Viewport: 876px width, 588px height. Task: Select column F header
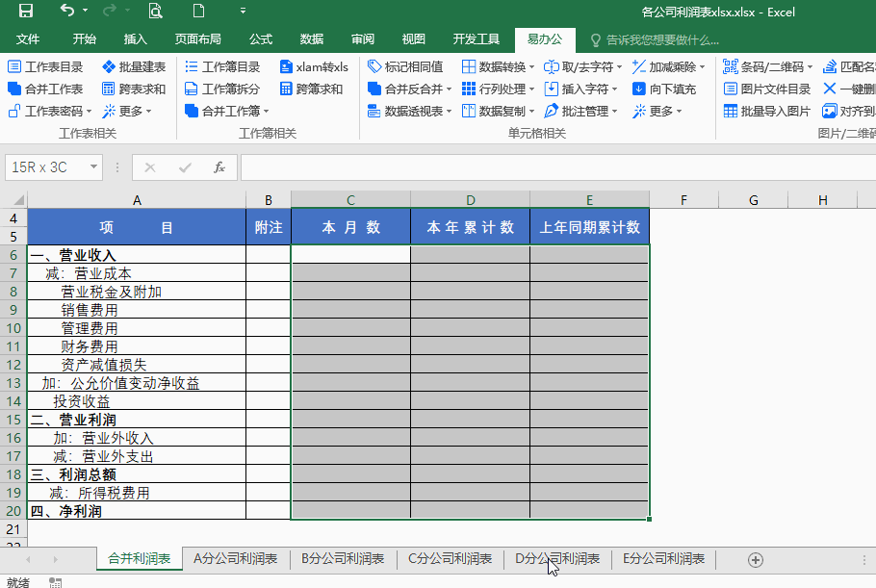tap(683, 200)
